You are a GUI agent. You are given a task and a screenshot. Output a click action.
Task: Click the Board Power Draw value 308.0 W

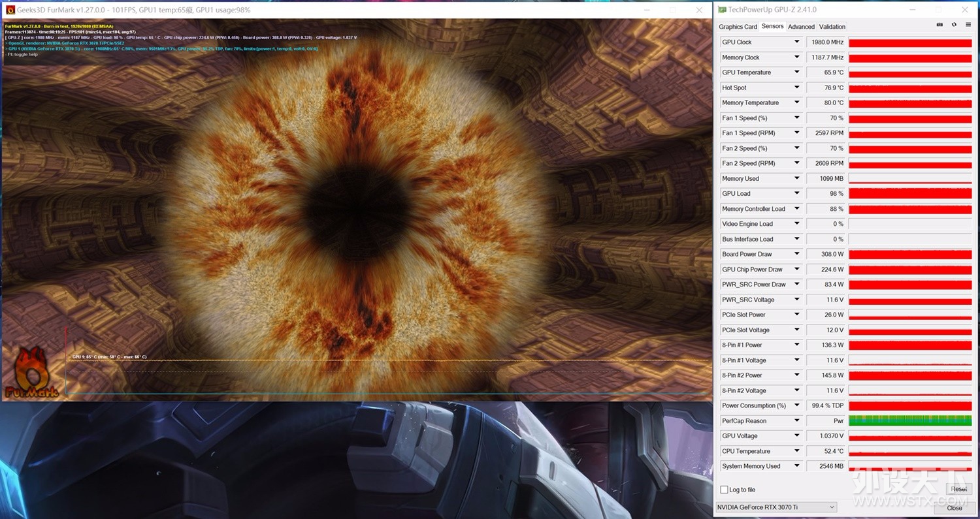[826, 254]
